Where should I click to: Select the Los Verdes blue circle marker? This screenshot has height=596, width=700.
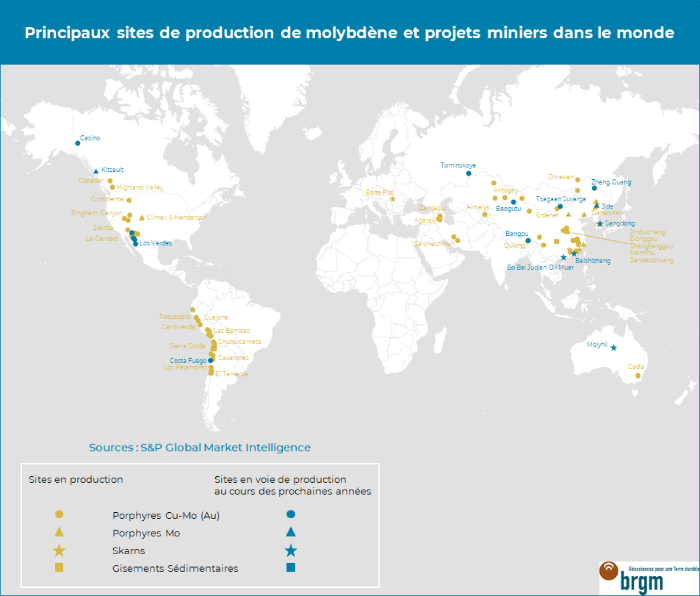click(135, 244)
